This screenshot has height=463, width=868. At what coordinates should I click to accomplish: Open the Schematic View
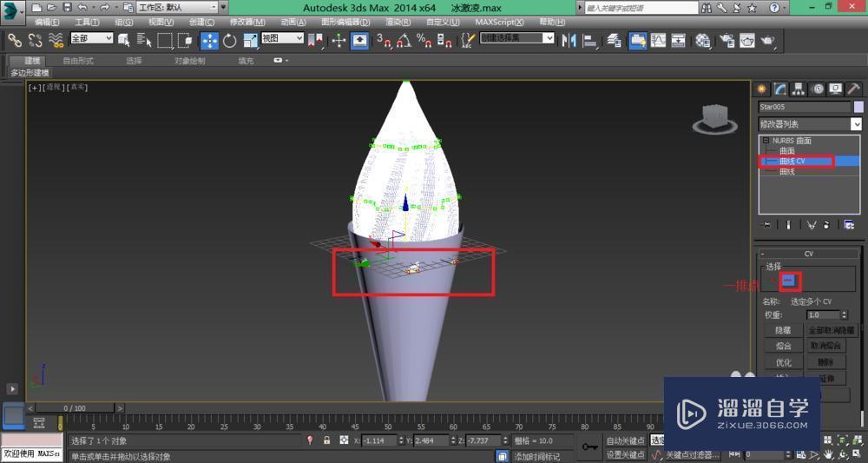tap(679, 41)
